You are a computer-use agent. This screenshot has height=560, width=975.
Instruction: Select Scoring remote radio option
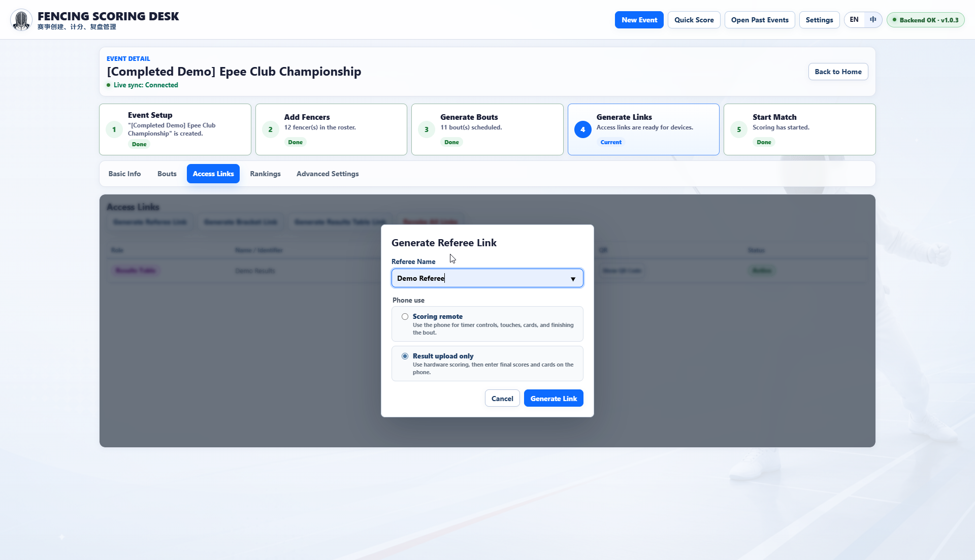click(x=405, y=317)
